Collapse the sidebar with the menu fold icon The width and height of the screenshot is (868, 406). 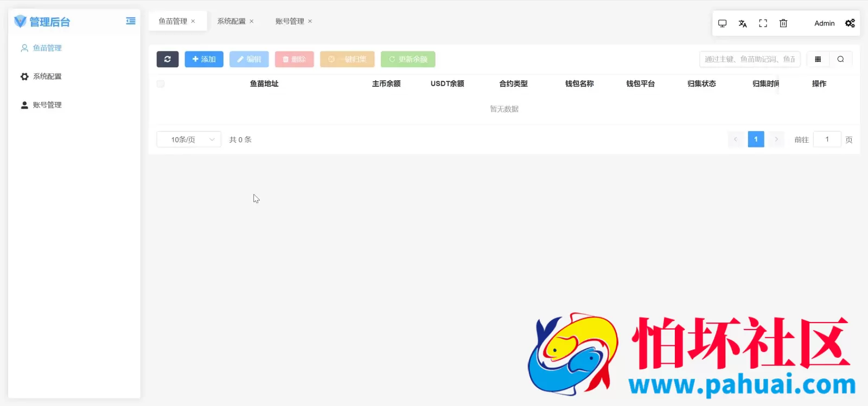tap(131, 21)
